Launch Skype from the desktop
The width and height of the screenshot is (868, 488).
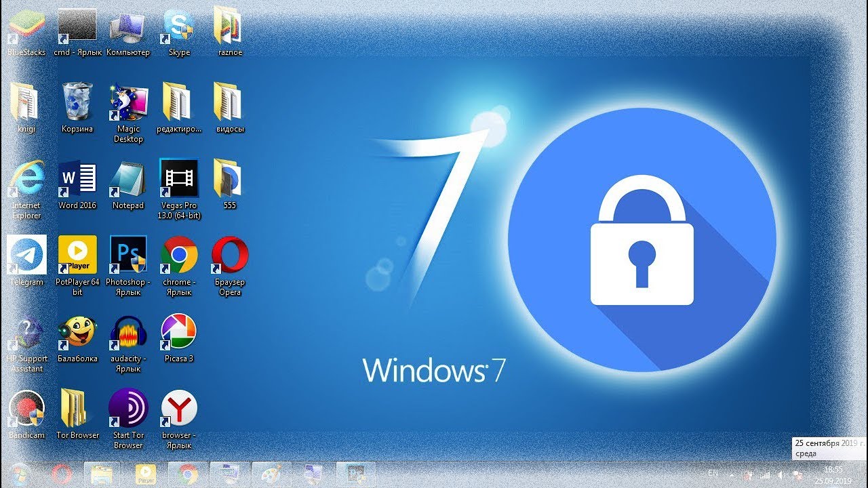179,31
